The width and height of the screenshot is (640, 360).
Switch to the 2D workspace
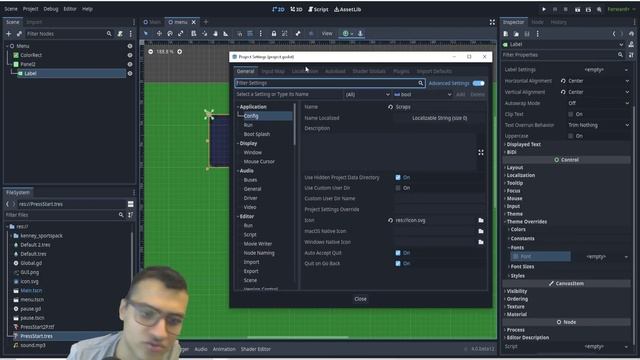pyautogui.click(x=278, y=9)
